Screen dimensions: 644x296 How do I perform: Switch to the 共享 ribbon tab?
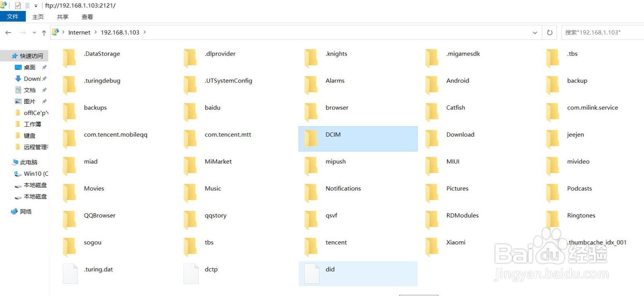pos(62,17)
